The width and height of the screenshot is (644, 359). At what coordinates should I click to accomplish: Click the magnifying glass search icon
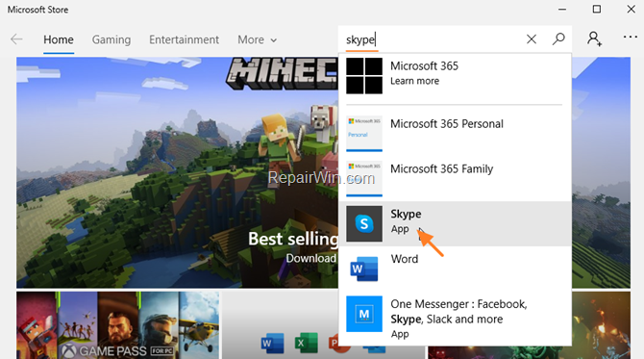[x=558, y=39]
